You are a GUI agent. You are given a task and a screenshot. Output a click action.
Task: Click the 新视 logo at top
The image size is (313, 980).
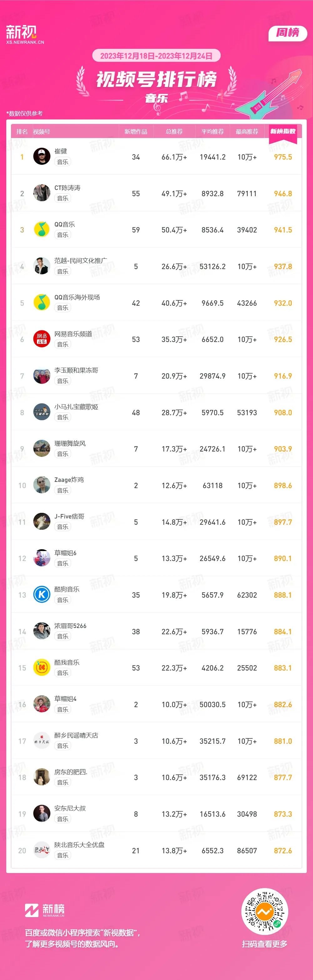click(x=25, y=35)
